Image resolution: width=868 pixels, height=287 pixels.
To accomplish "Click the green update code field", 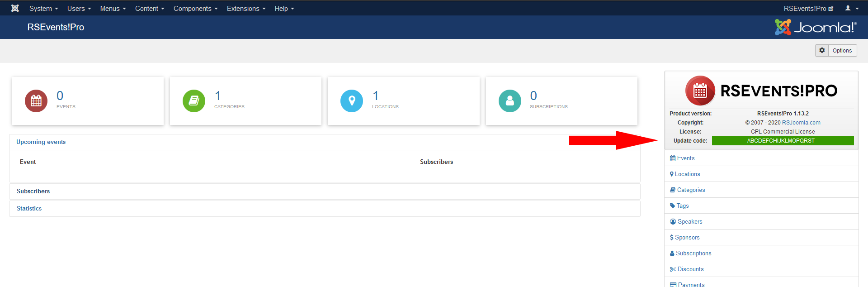I will pos(783,141).
